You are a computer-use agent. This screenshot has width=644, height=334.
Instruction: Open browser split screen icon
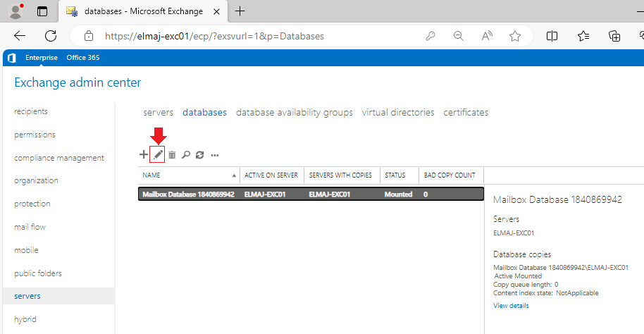[x=552, y=36]
